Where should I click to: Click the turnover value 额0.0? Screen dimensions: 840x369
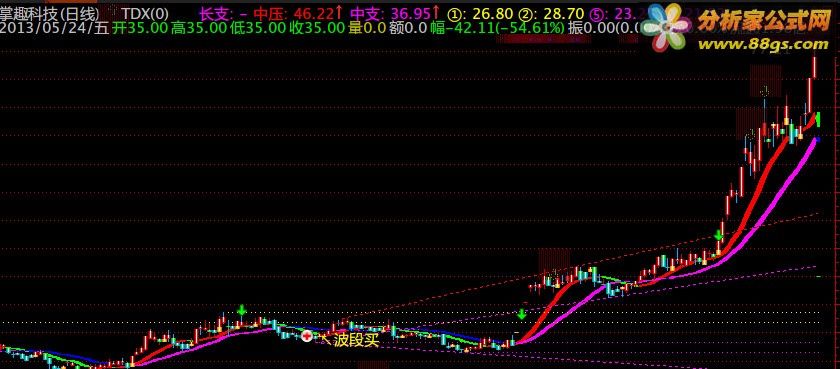408,28
